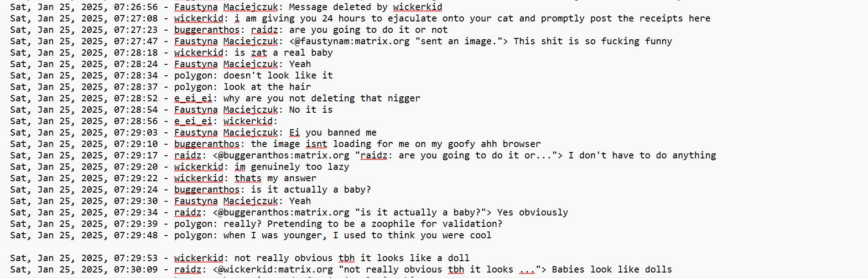This screenshot has width=868, height=278.
Task: Click the underlined word "zat" in the 07:28:18 line
Action: 259,53
